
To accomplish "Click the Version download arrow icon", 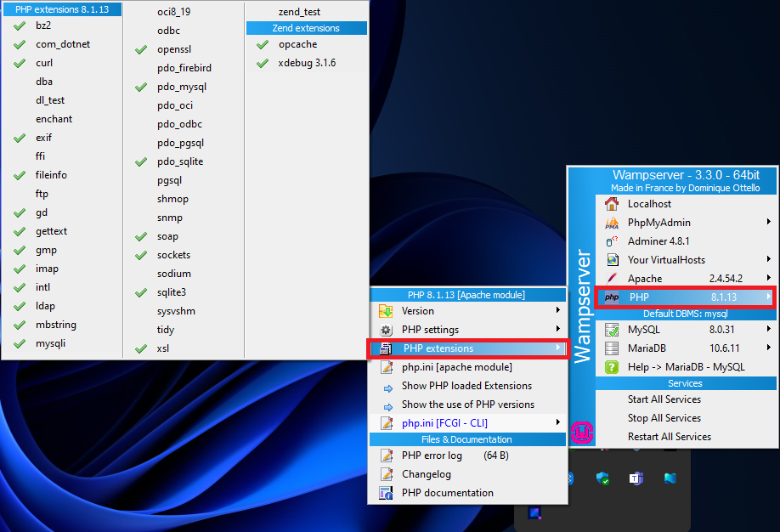I will tap(386, 311).
